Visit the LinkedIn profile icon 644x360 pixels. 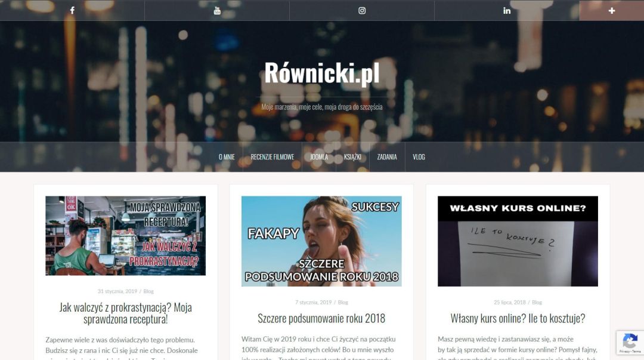coord(507,11)
